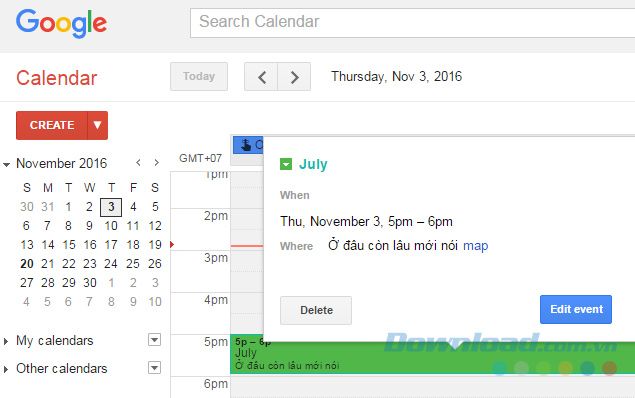Go to next day arrow
Image resolution: width=635 pixels, height=398 pixels.
(x=294, y=77)
